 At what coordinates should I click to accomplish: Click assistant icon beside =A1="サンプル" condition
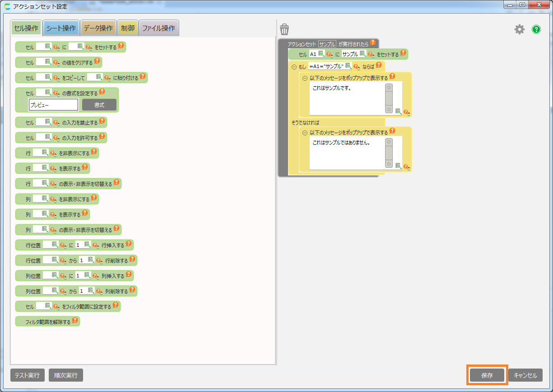(x=356, y=67)
